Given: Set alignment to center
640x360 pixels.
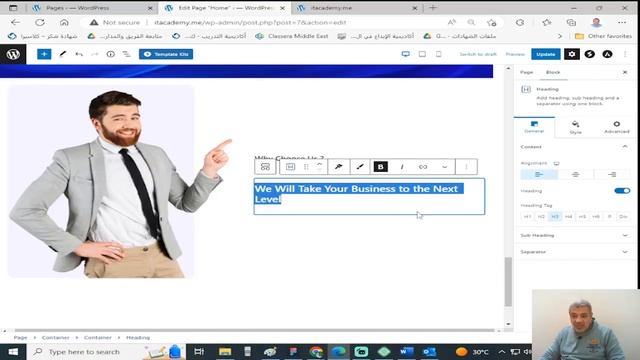Looking at the screenshot, I should (576, 175).
